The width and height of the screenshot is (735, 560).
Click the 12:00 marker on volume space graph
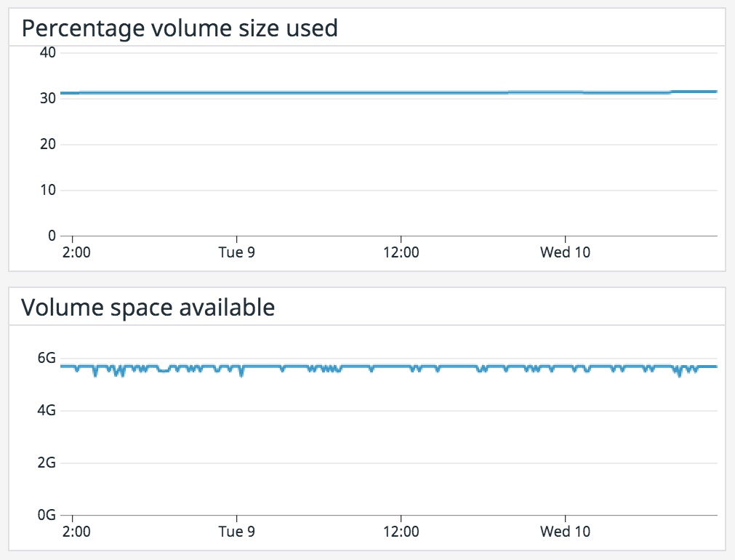click(401, 532)
